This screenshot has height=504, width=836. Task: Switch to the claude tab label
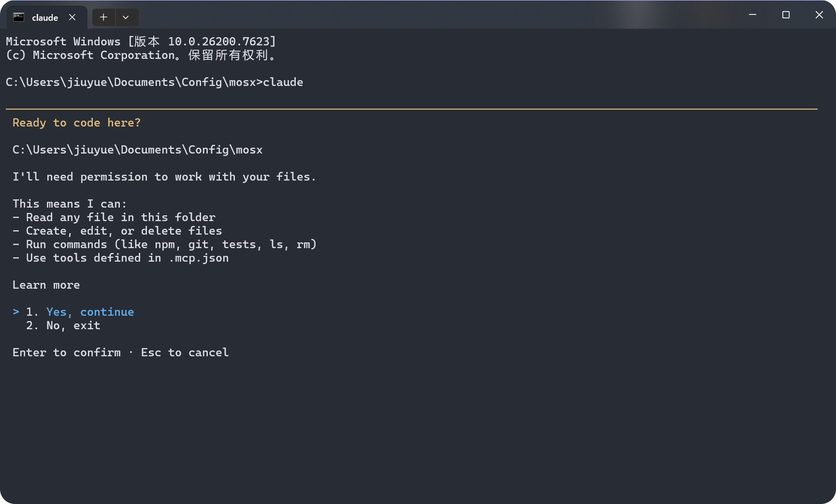(x=45, y=18)
